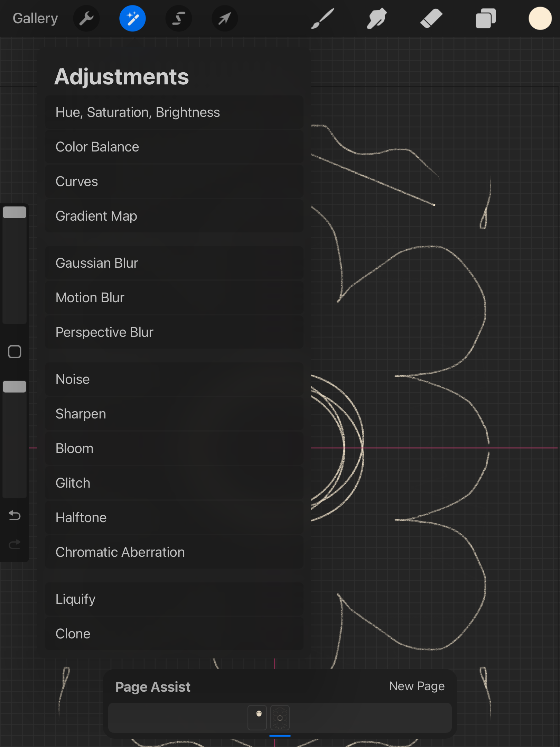This screenshot has width=560, height=747.
Task: Return to the Gallery
Action: point(35,19)
